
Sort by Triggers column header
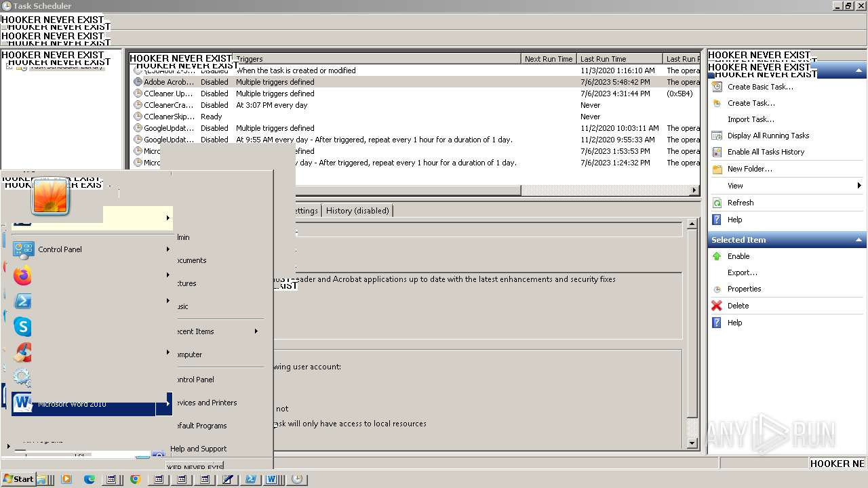[x=377, y=59]
